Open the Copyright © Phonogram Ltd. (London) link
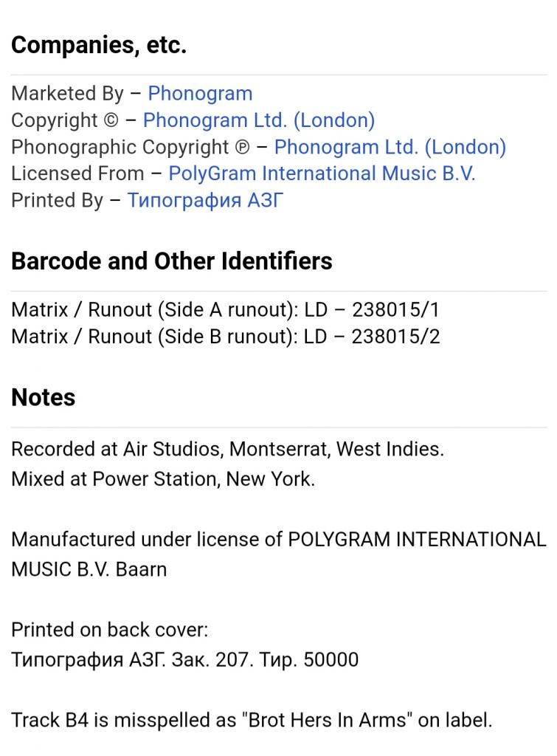 (x=259, y=120)
